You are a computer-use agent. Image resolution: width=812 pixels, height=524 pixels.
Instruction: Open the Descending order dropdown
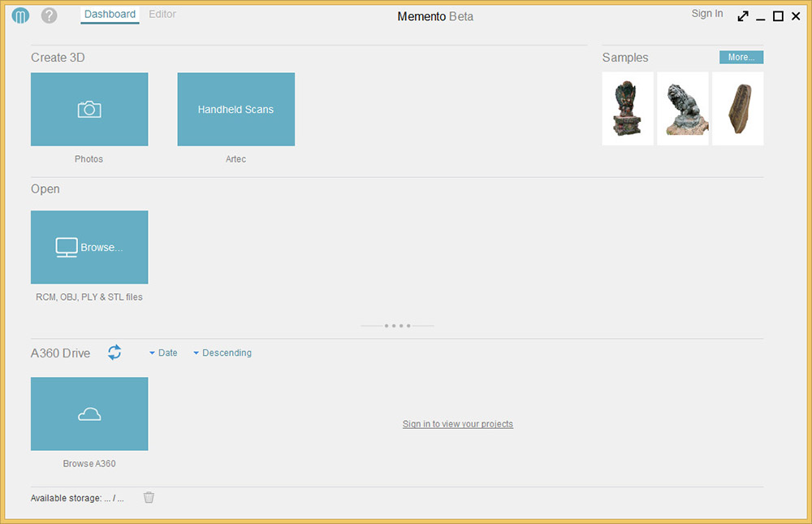tap(222, 353)
